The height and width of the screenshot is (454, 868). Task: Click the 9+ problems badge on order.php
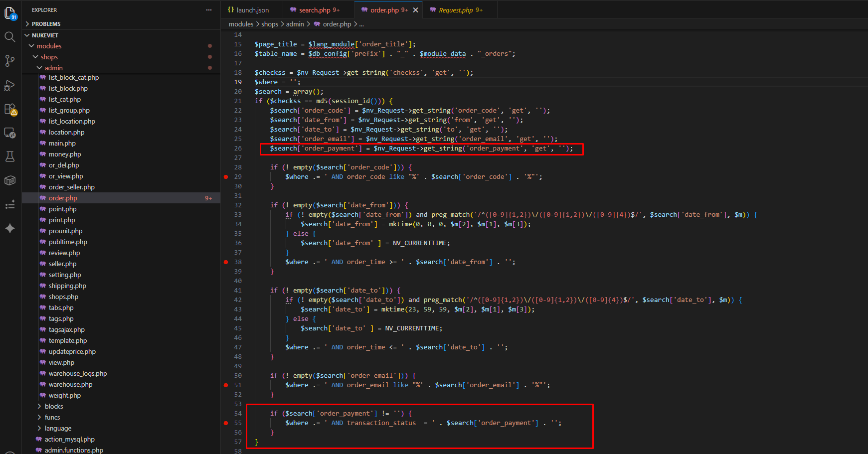click(x=208, y=198)
